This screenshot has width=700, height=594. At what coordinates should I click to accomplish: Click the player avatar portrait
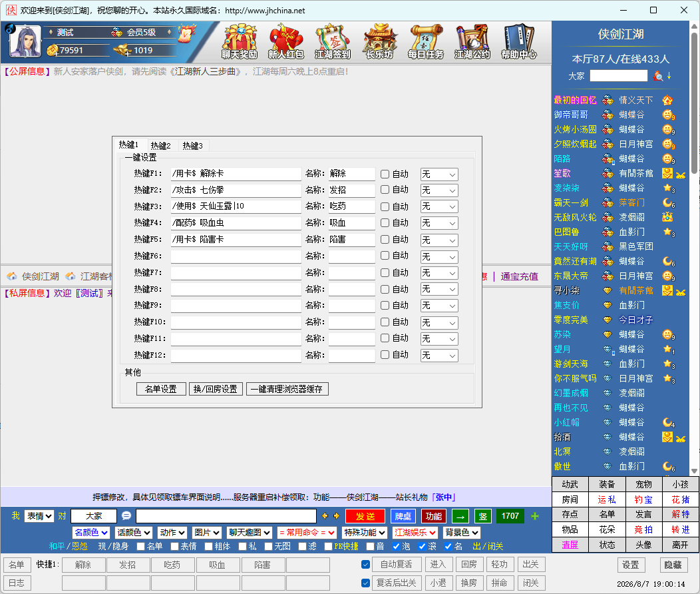pos(25,41)
